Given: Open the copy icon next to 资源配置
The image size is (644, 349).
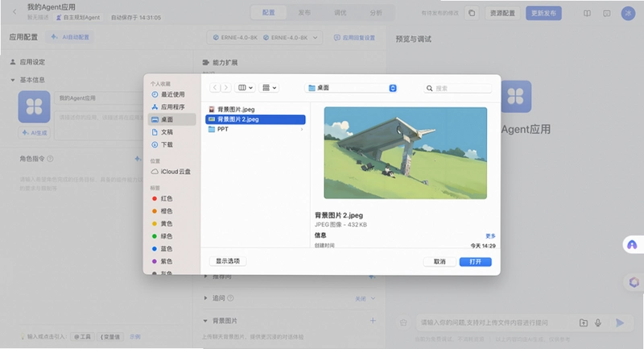Looking at the screenshot, I should (x=472, y=13).
